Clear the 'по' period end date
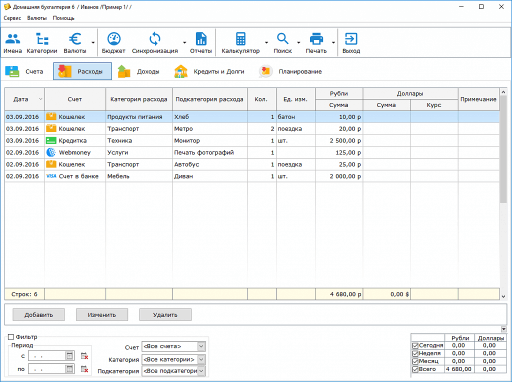 click(85, 369)
